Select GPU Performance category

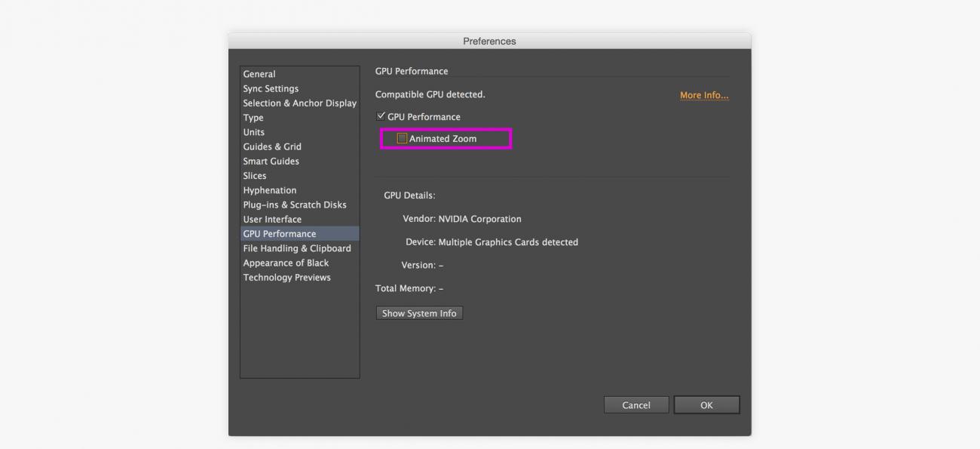coord(299,234)
